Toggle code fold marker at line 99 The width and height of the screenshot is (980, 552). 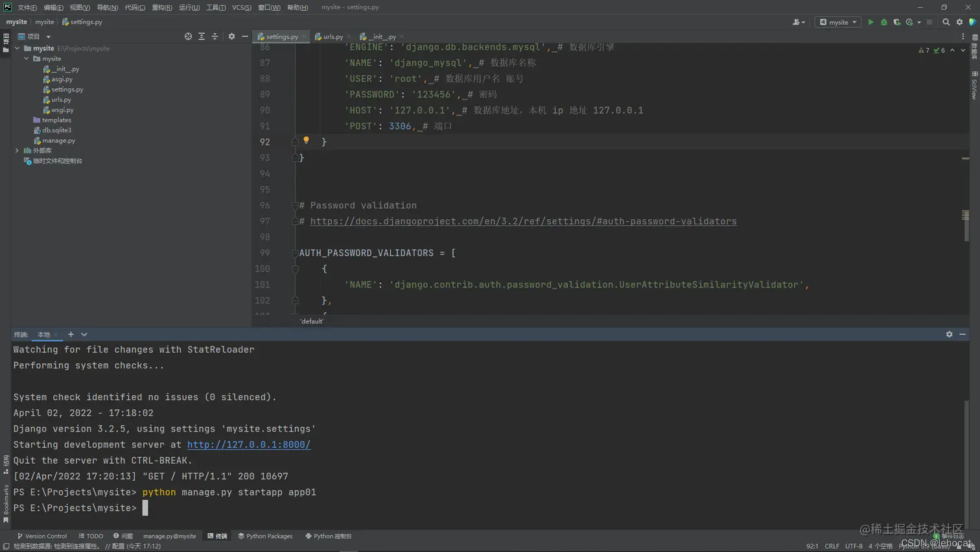pos(295,253)
